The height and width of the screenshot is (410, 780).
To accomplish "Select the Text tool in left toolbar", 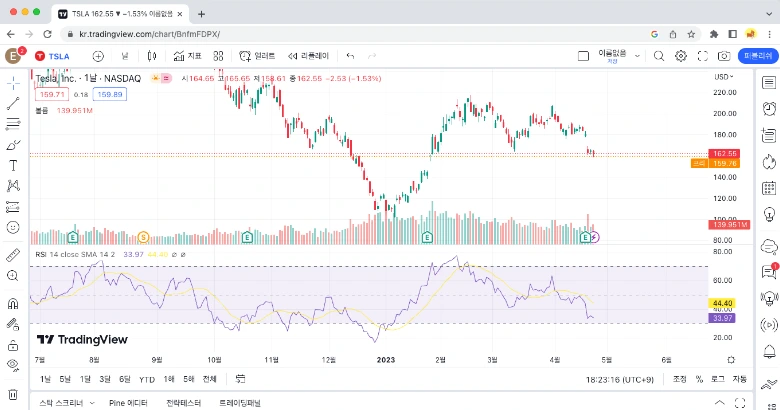I will click(x=13, y=166).
